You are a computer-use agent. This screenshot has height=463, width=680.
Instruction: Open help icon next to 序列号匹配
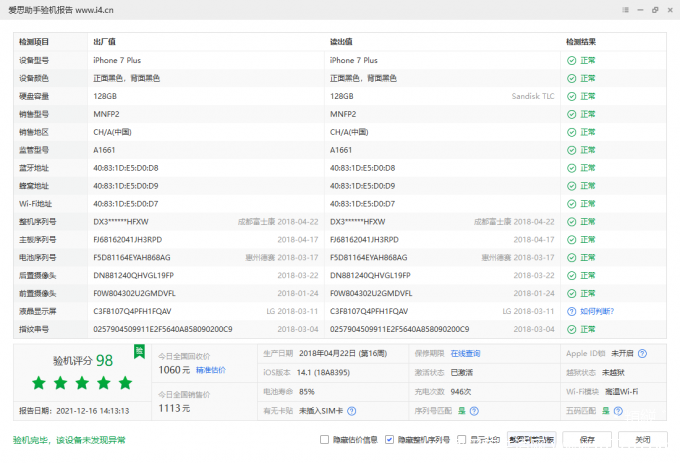point(474,411)
